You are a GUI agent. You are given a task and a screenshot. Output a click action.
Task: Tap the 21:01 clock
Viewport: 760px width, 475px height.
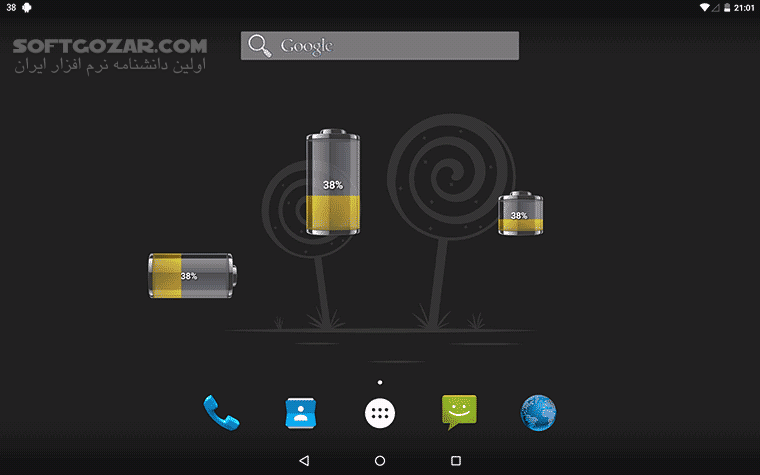744,8
